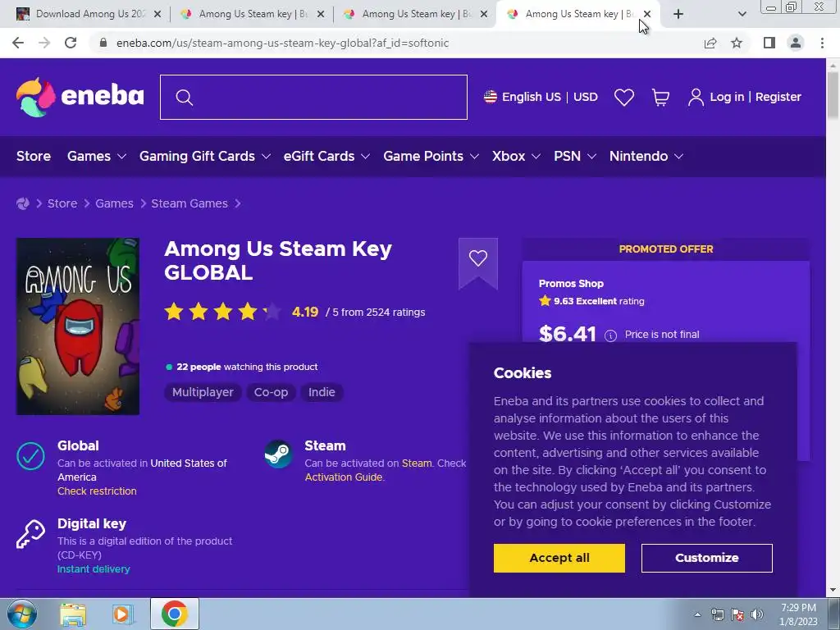This screenshot has width=840, height=630.
Task: Open the Chrome profile avatar icon
Action: pos(796,43)
